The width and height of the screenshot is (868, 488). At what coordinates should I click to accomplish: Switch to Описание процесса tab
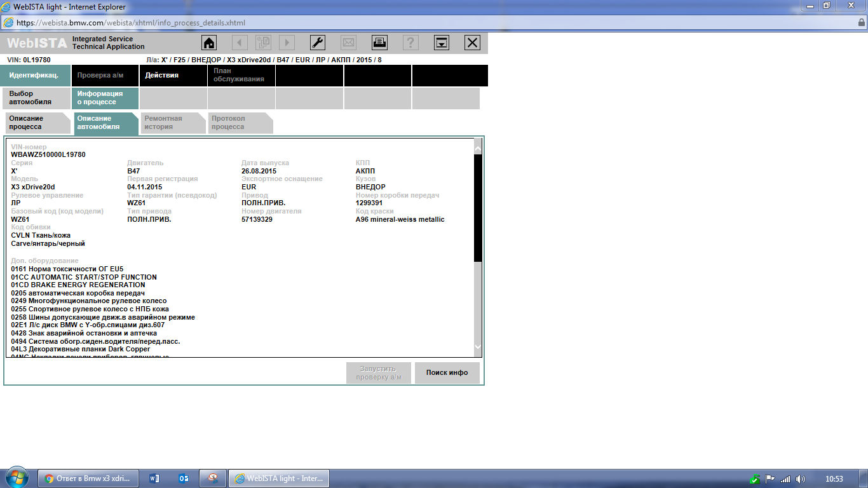pos(37,123)
